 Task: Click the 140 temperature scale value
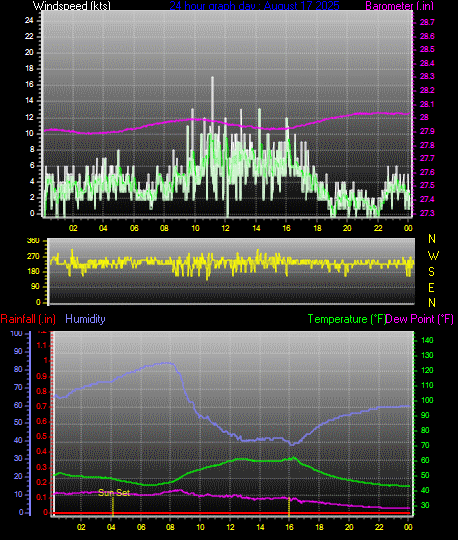point(427,340)
